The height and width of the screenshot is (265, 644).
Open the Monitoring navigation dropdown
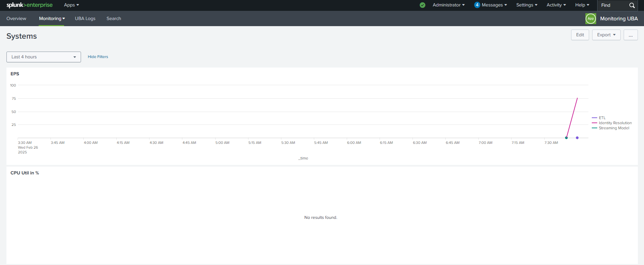click(52, 19)
